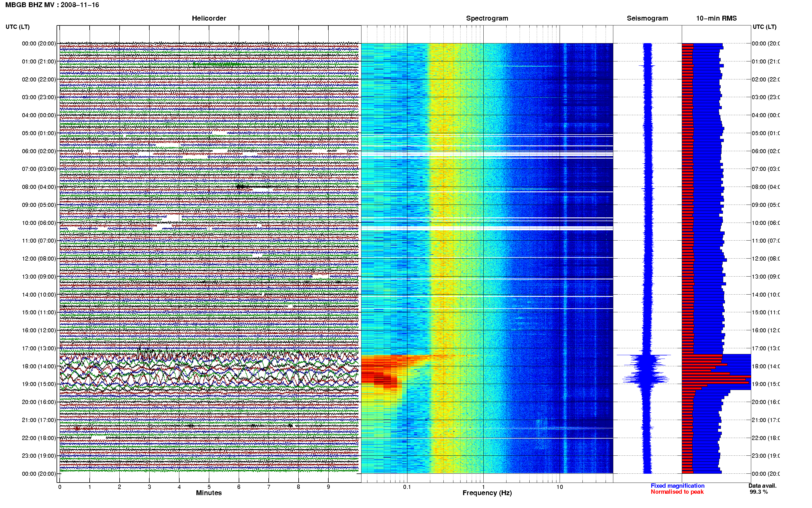
Task: Click the tallest red RMS bar near 19:00
Action: [716, 376]
